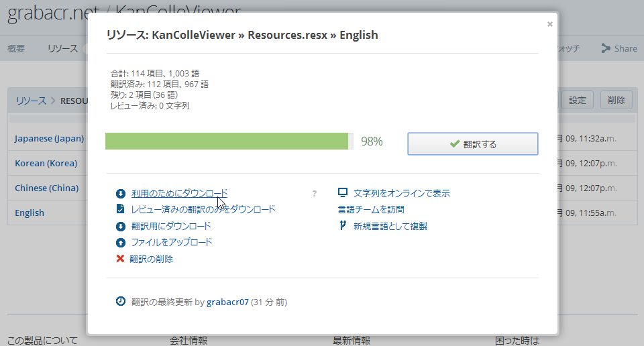Click the リソース breadcrumb link
Screen dimensions: 644x346
coord(32,101)
